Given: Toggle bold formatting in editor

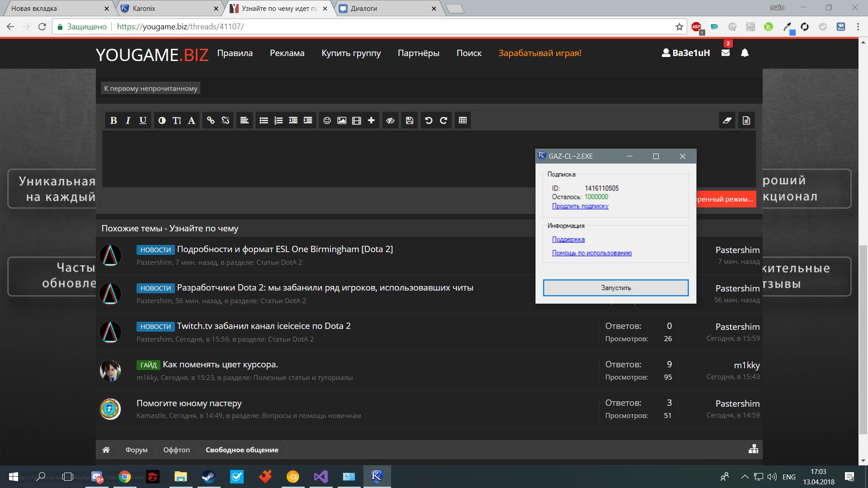Looking at the screenshot, I should [113, 120].
